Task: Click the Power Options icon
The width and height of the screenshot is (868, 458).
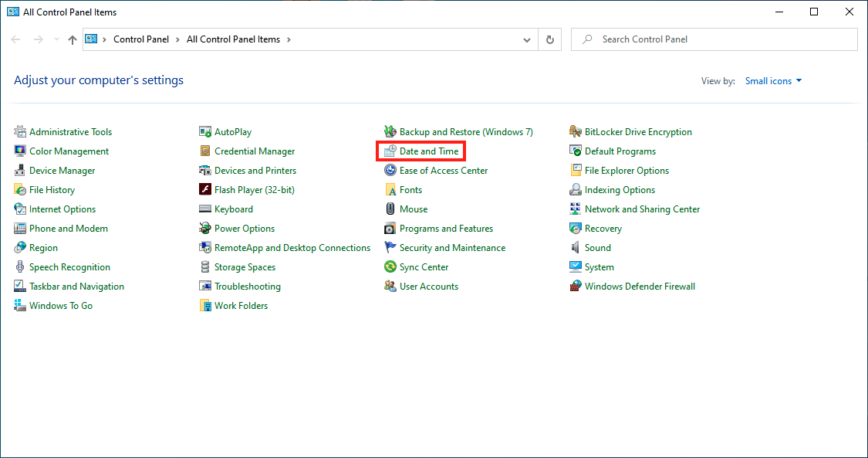Action: pyautogui.click(x=205, y=228)
